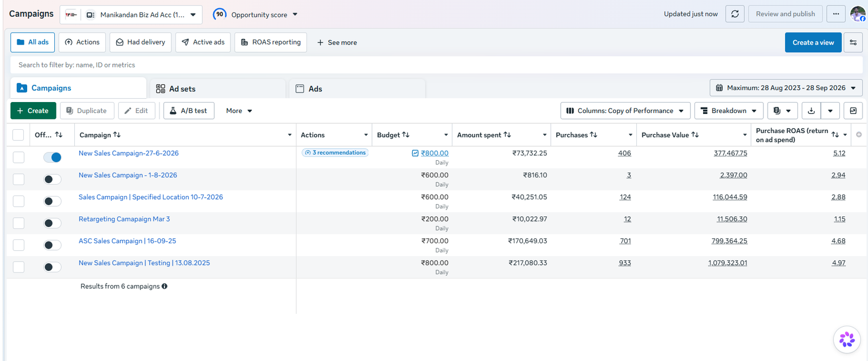Tick the checkbox for ASC Sales Campaign
The height and width of the screenshot is (361, 868).
pyautogui.click(x=18, y=245)
